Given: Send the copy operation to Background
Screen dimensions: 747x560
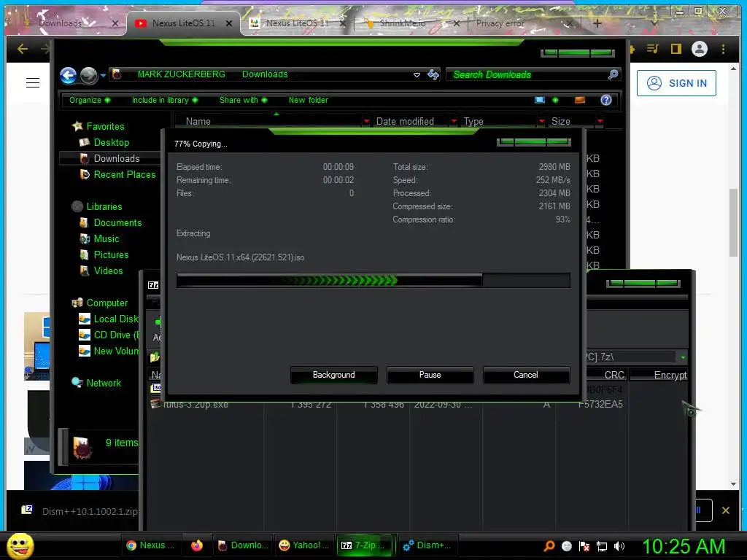Looking at the screenshot, I should pos(333,375).
